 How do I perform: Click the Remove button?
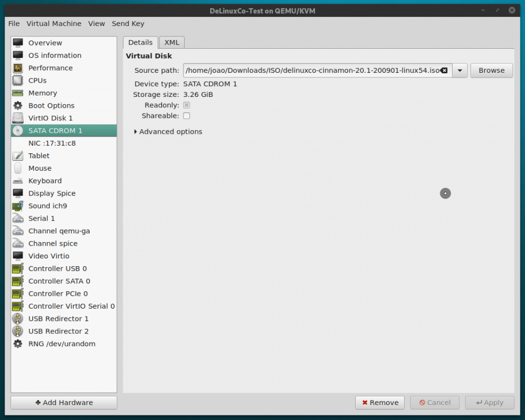379,403
